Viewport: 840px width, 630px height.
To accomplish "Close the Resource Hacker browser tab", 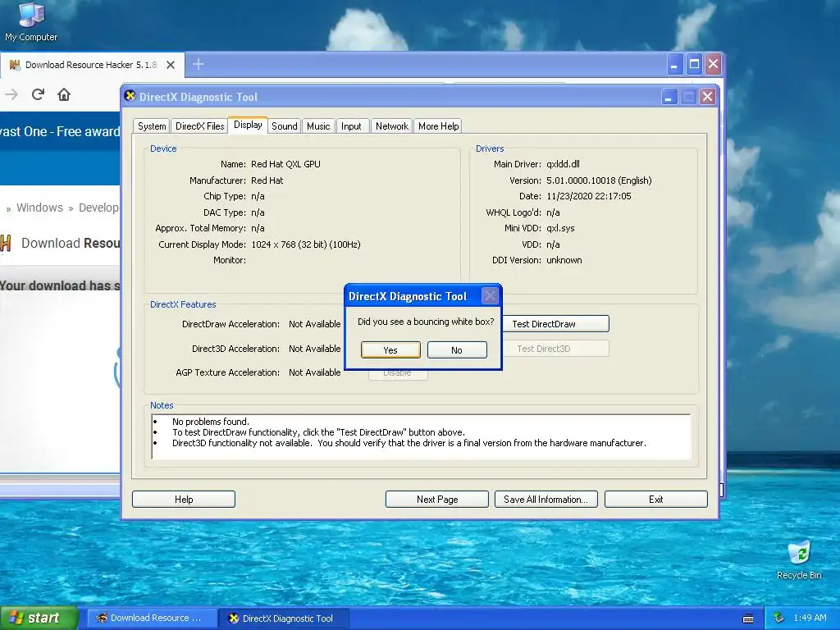I will [171, 65].
